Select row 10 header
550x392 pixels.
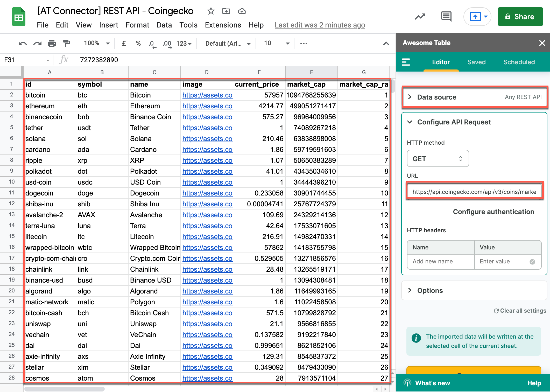pyautogui.click(x=12, y=182)
